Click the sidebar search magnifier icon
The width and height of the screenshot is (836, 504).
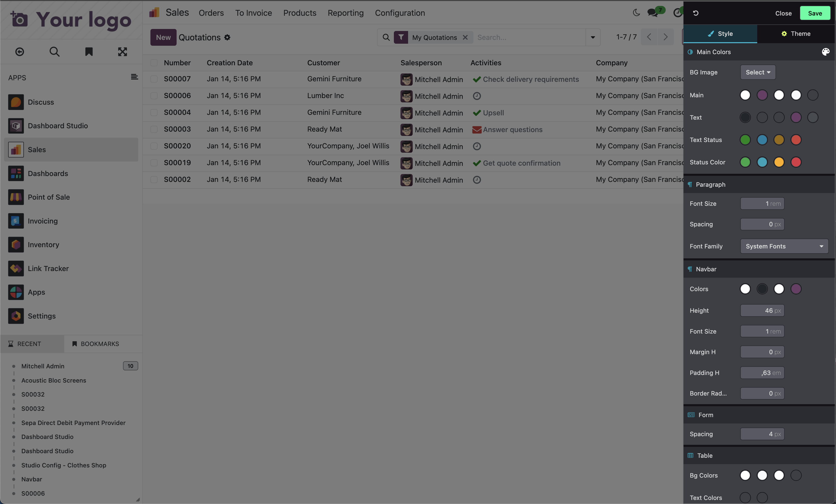coord(54,52)
